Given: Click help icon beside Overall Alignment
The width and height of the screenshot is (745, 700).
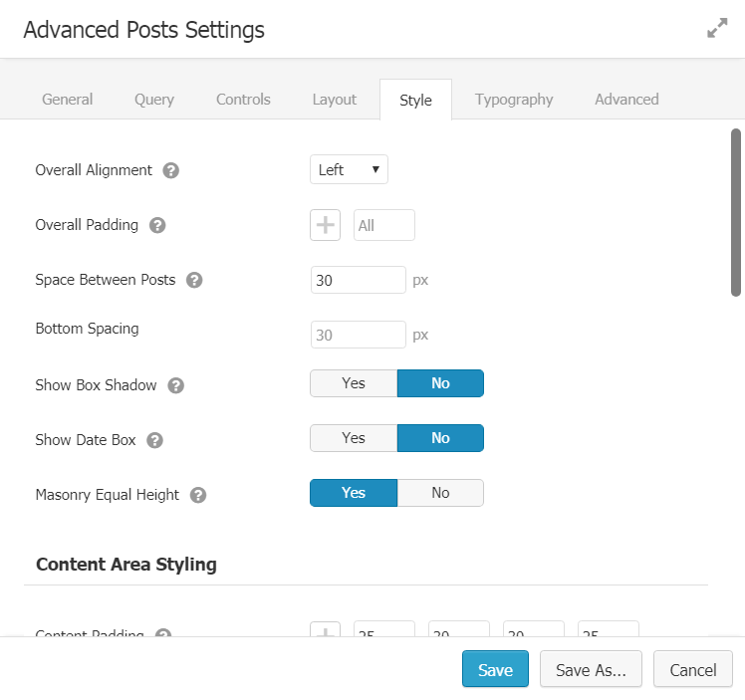Looking at the screenshot, I should coord(171,170).
